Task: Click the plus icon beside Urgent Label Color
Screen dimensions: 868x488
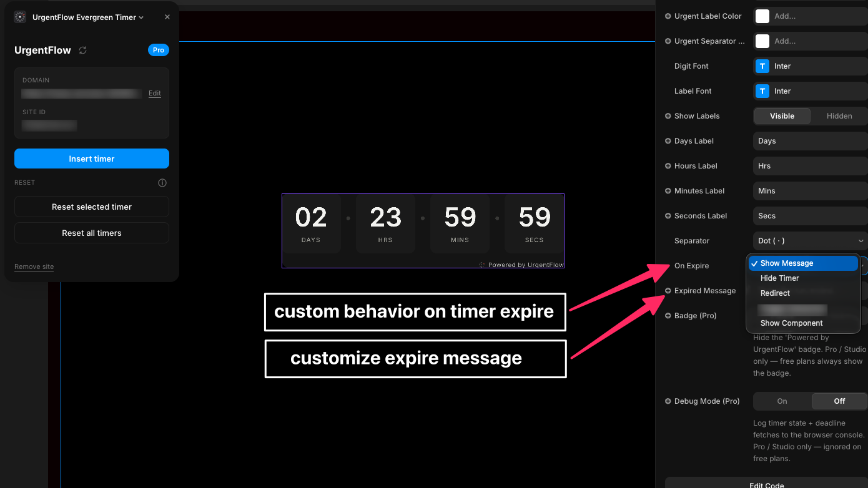Action: (x=668, y=16)
